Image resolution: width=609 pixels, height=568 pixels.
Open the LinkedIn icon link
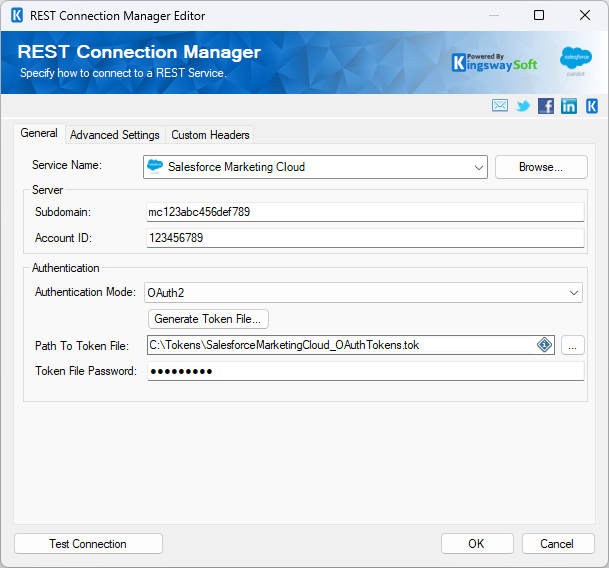point(569,106)
